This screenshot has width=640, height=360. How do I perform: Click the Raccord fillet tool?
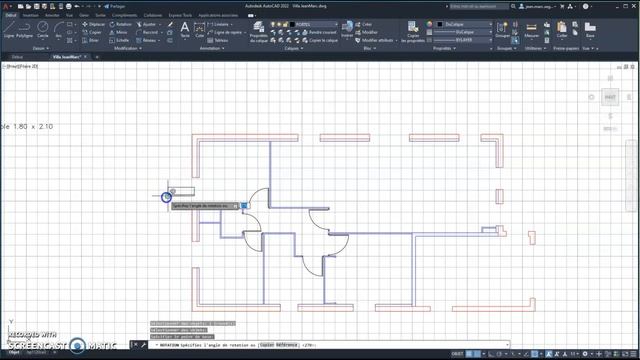pyautogui.click(x=147, y=32)
